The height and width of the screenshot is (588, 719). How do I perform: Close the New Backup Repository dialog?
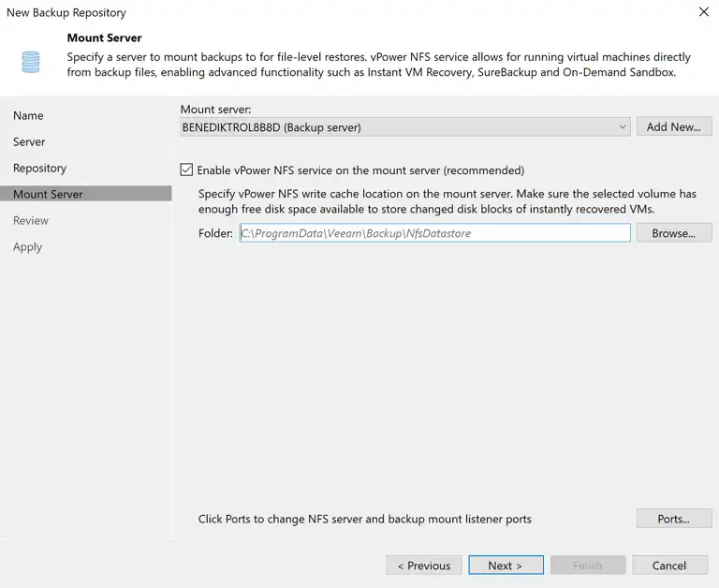coord(703,12)
